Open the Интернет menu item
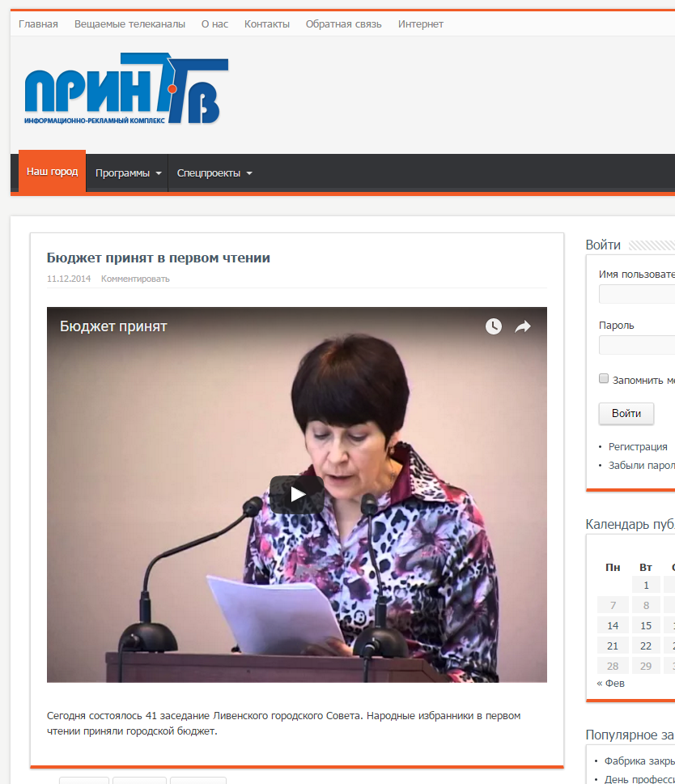The width and height of the screenshot is (675, 784). (421, 24)
